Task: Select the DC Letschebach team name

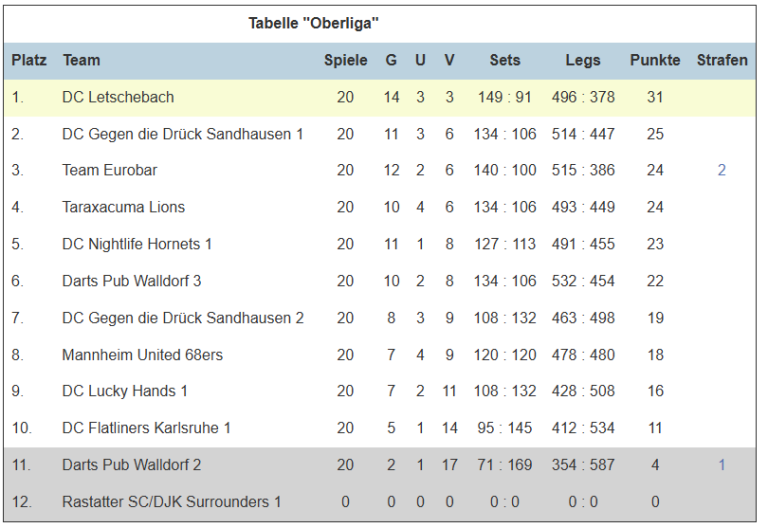Action: (x=118, y=97)
